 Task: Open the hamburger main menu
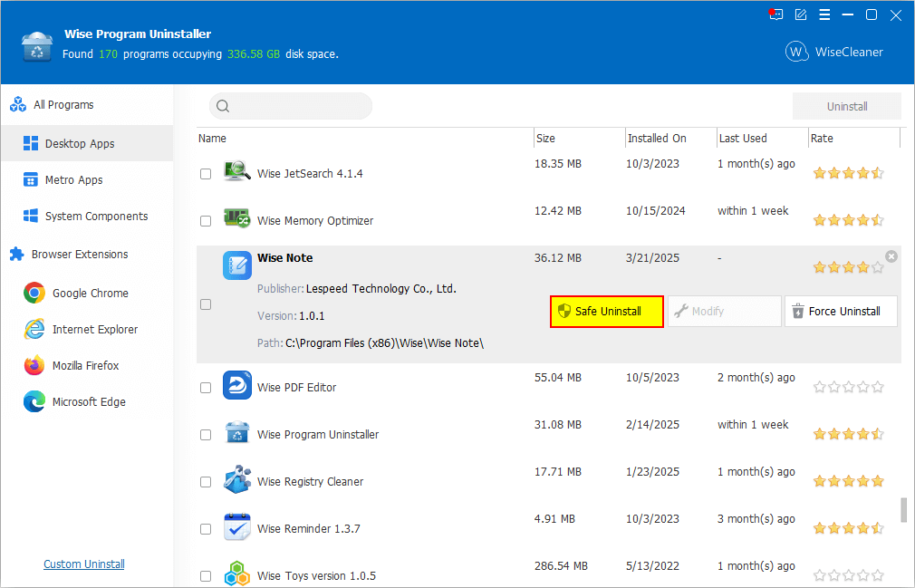tap(824, 14)
